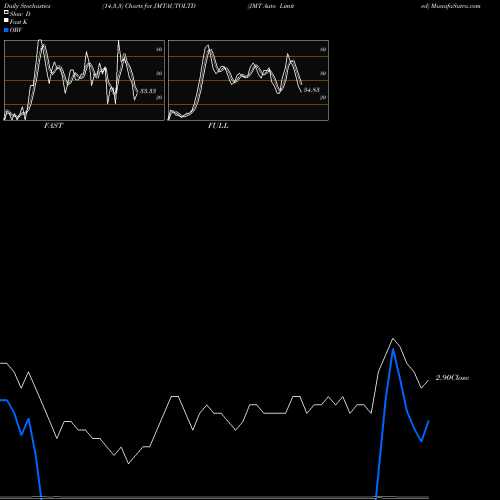
Task: Click the 'JMT Auto Limit' company name text
Action: (271, 6)
